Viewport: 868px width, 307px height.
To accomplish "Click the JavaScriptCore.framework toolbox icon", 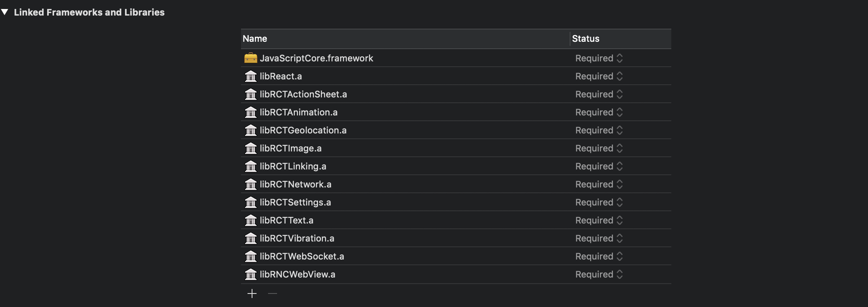I will tap(250, 58).
